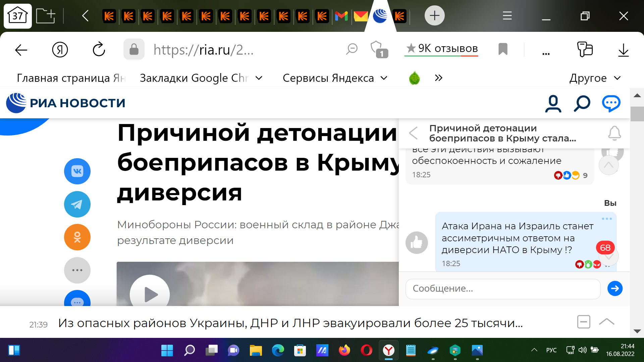Share article via Telegram icon

[77, 204]
